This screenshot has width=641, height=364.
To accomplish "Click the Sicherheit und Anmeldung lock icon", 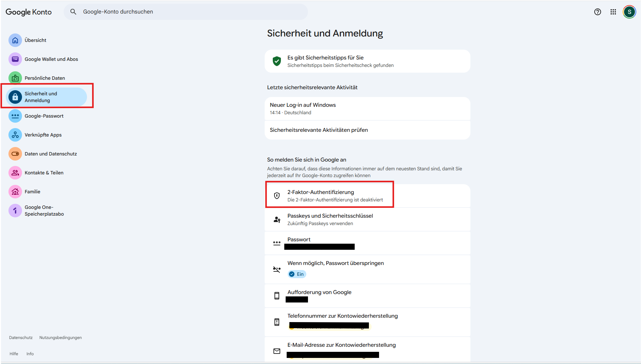I will (x=15, y=97).
